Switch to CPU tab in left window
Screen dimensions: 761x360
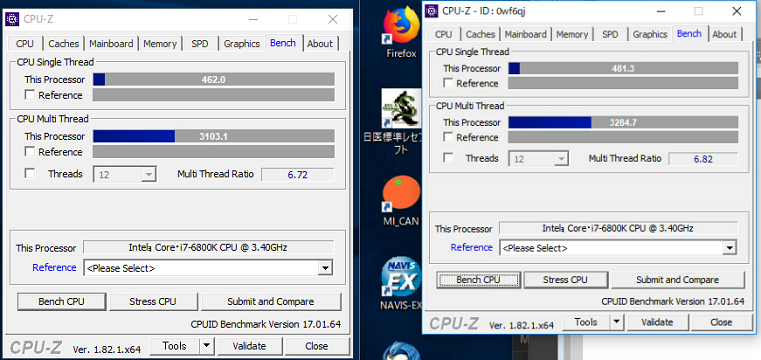point(25,44)
